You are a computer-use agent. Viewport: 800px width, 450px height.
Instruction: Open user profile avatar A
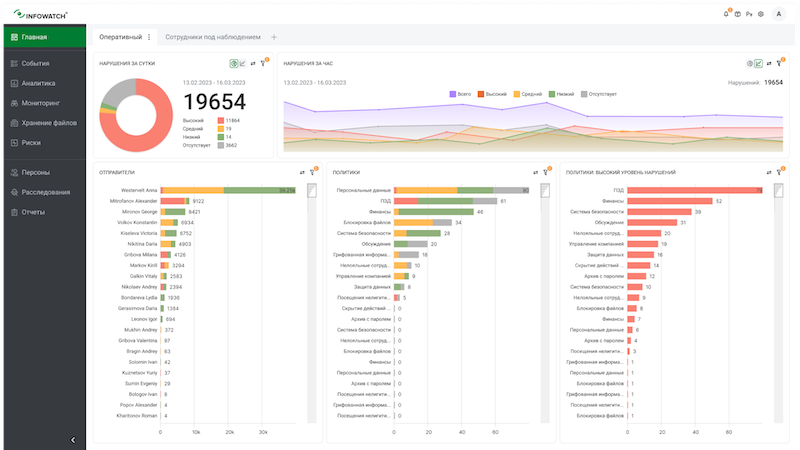[x=779, y=14]
